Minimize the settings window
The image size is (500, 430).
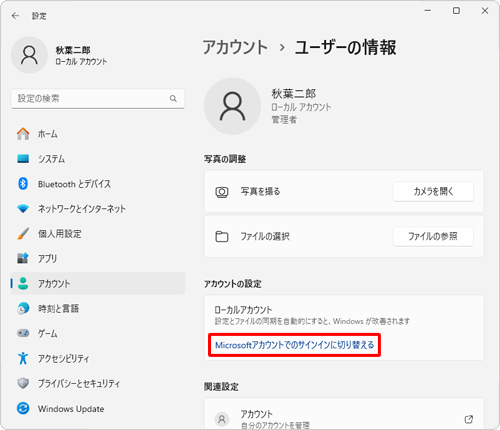(428, 11)
